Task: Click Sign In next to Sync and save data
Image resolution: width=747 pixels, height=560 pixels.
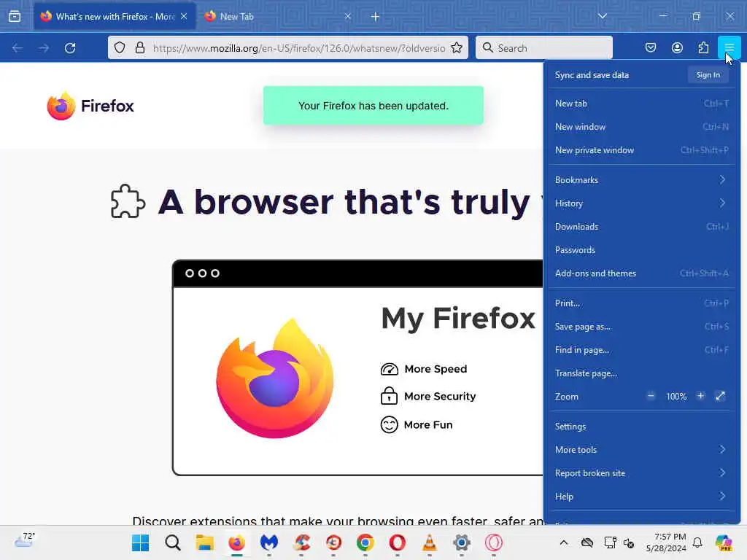Action: 708,75
